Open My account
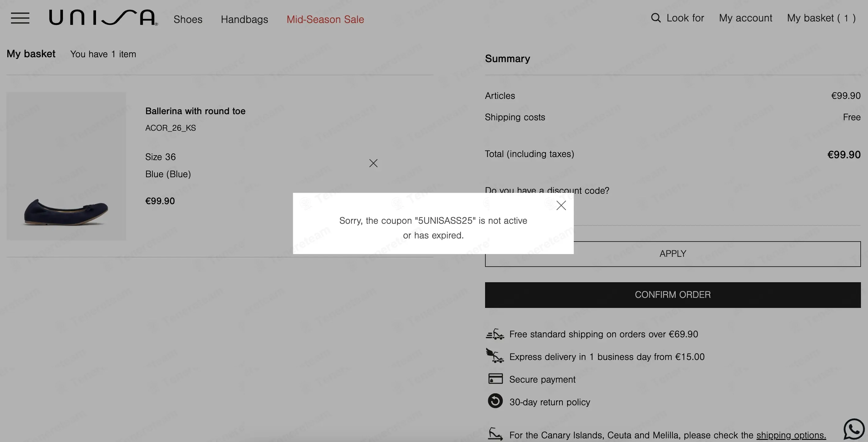The image size is (868, 442). pyautogui.click(x=745, y=18)
